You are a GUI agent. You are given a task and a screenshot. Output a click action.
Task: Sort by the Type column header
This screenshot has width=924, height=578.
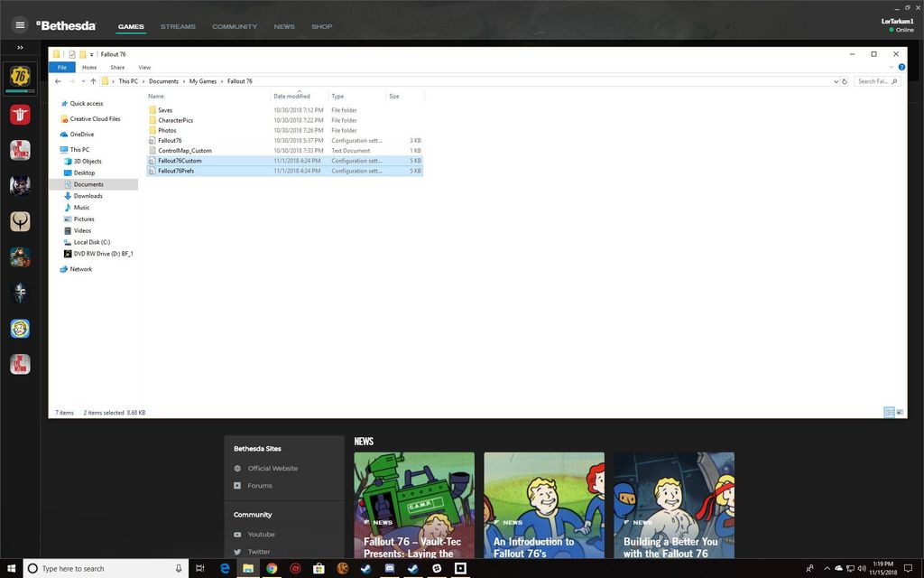click(x=357, y=96)
